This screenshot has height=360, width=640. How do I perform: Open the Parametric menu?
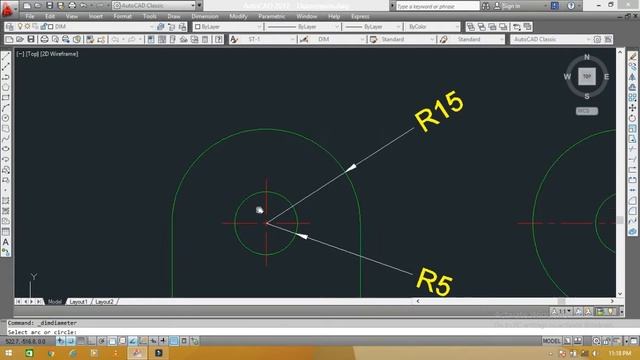[271, 16]
